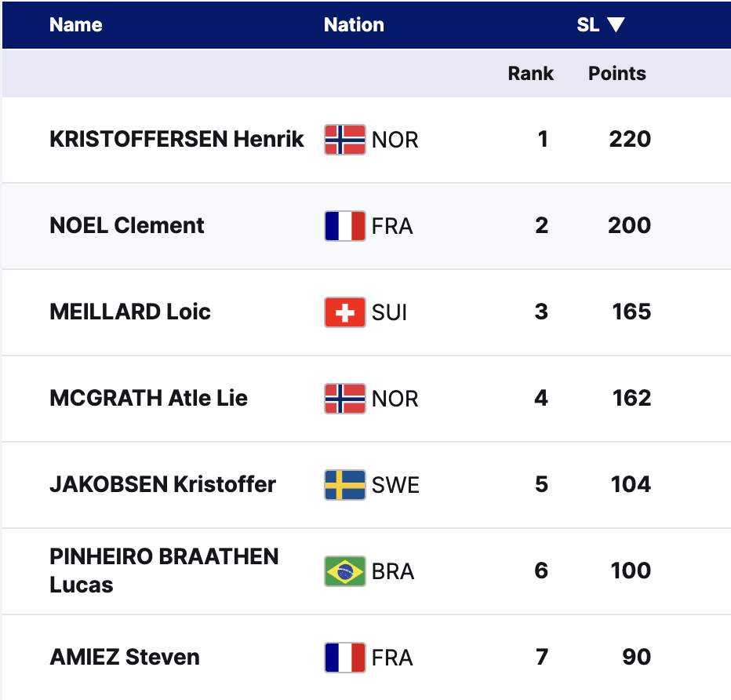The height and width of the screenshot is (700, 731).
Task: Click the Rank sub-header label
Action: pyautogui.click(x=531, y=74)
